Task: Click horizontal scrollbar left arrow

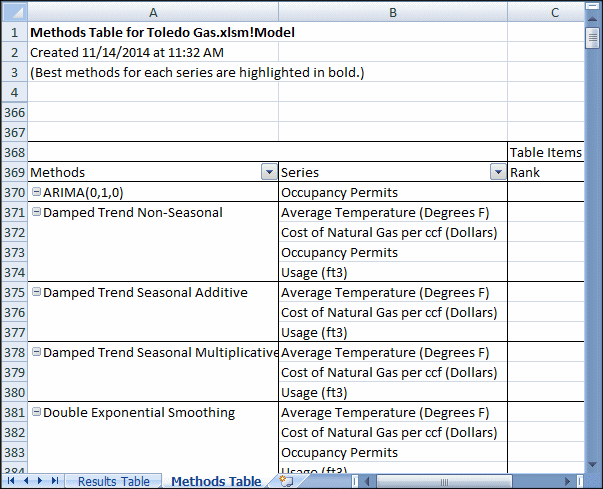Action: 367,481
